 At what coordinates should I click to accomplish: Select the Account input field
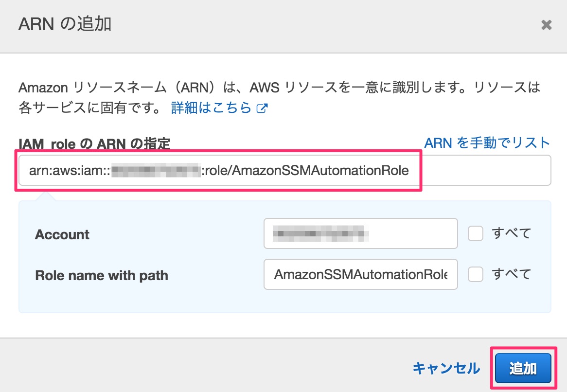[360, 233]
